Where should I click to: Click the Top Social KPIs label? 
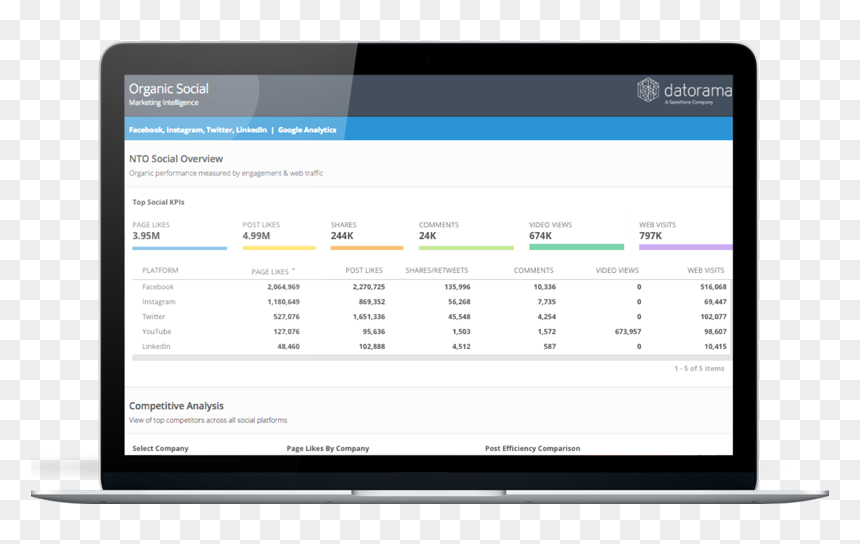[158, 202]
